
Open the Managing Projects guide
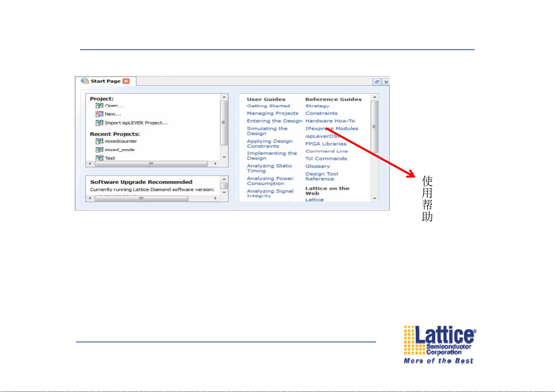click(272, 113)
